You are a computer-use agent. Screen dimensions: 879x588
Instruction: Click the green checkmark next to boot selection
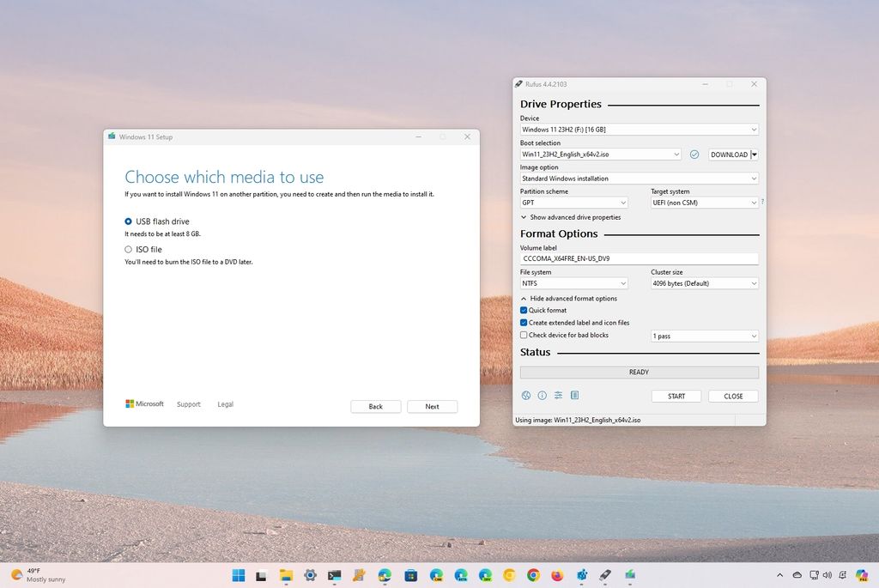[694, 155]
